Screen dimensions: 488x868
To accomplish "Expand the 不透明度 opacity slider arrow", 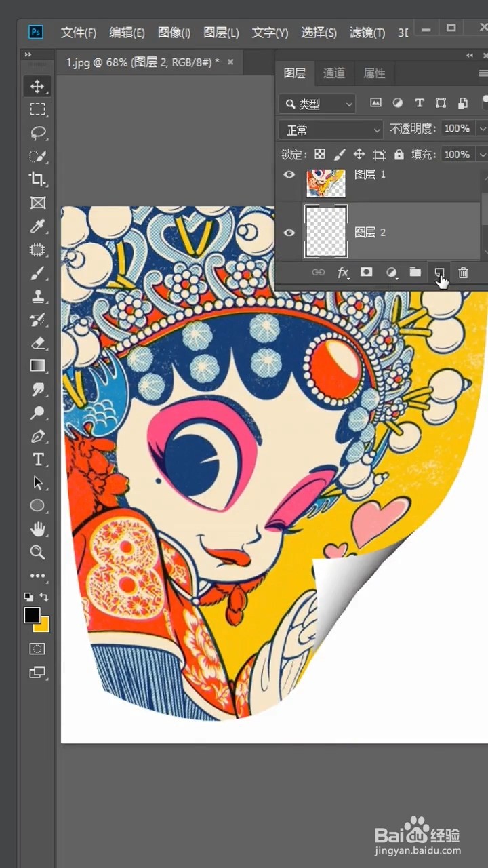I will click(x=482, y=129).
